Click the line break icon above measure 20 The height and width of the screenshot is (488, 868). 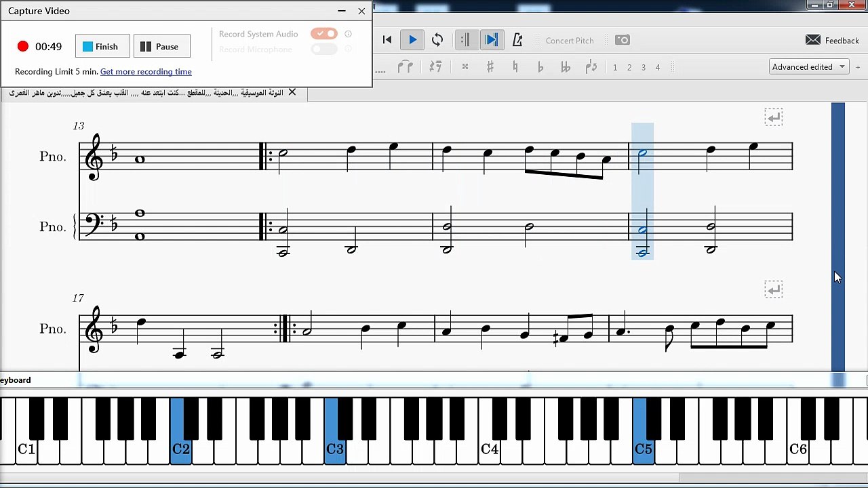[x=774, y=289]
